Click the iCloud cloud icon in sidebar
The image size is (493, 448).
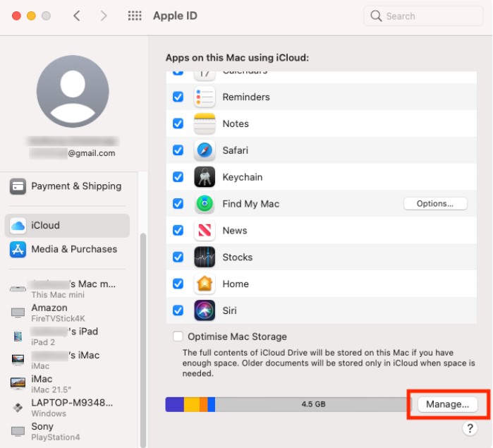click(18, 226)
